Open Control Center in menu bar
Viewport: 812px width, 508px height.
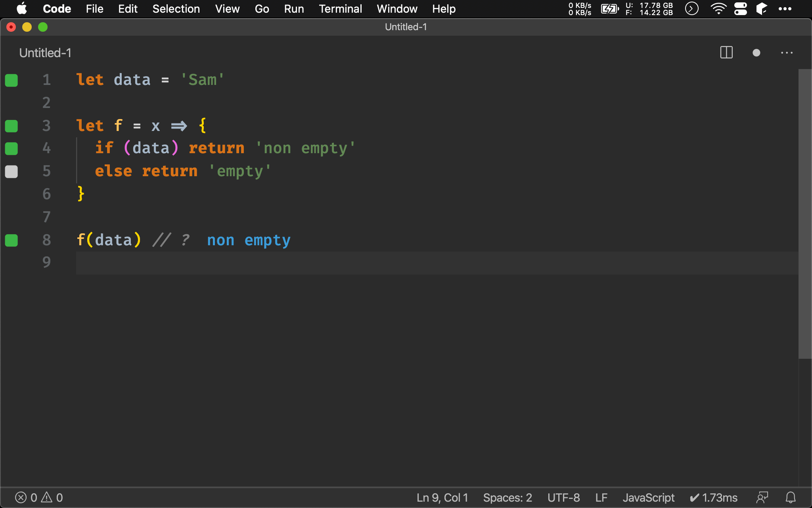pyautogui.click(x=740, y=9)
